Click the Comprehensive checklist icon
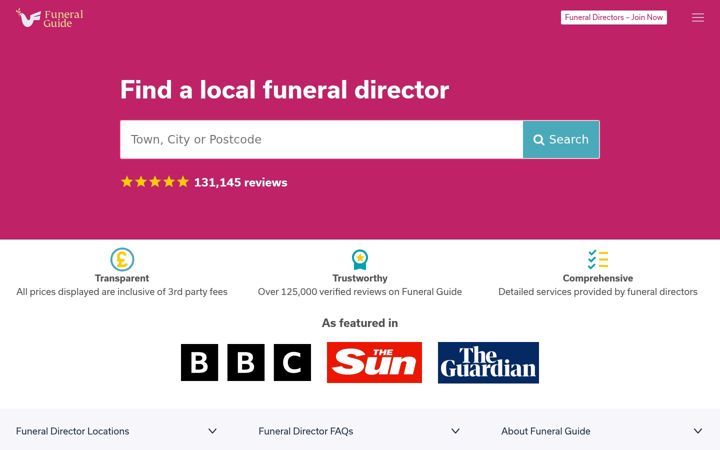 [598, 259]
